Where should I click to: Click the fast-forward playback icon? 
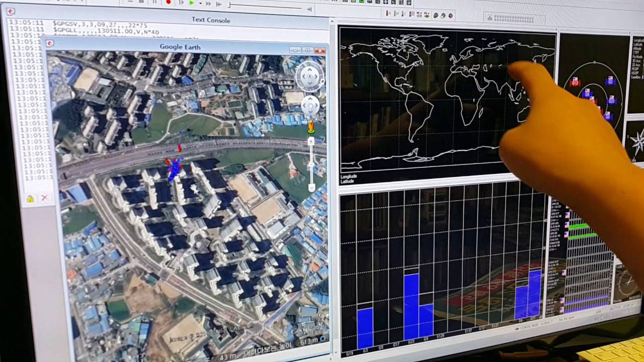[209, 4]
